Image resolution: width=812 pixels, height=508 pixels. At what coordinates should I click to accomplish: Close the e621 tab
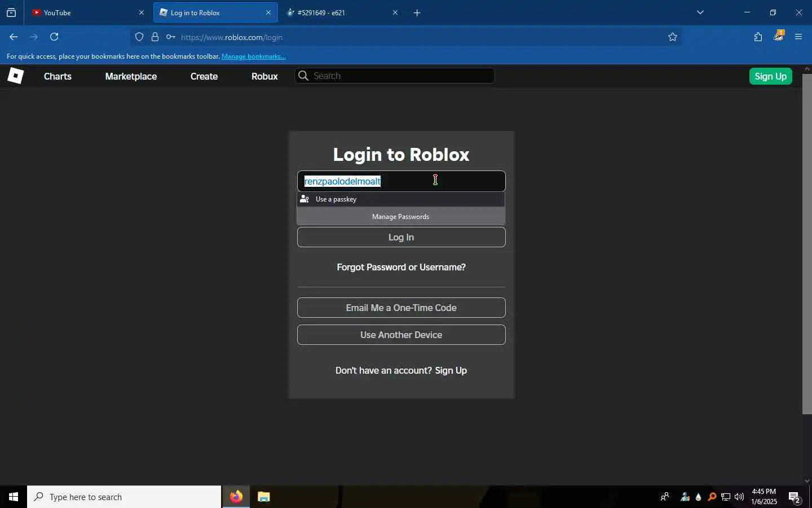tap(395, 12)
